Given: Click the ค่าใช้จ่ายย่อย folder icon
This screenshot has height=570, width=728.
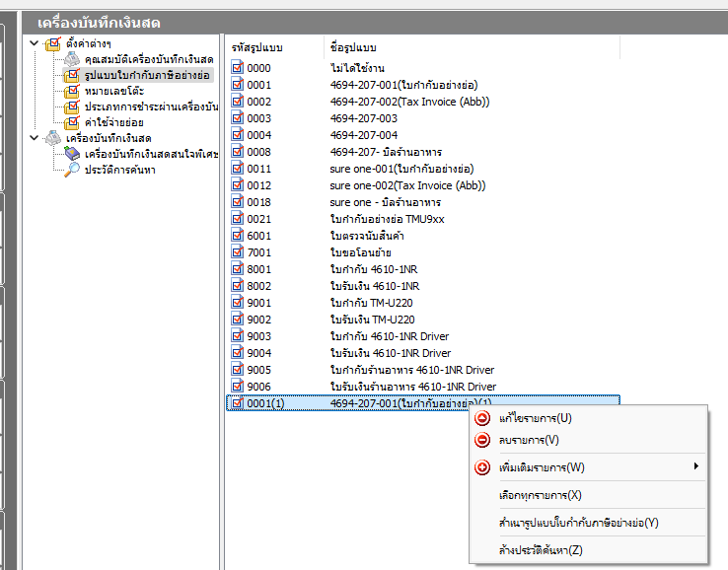Looking at the screenshot, I should [x=71, y=122].
